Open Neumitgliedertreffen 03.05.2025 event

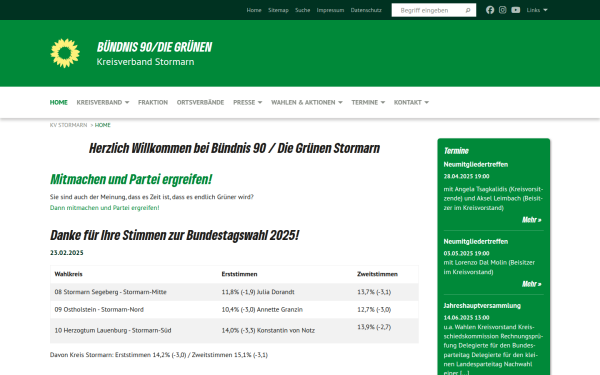point(476,241)
